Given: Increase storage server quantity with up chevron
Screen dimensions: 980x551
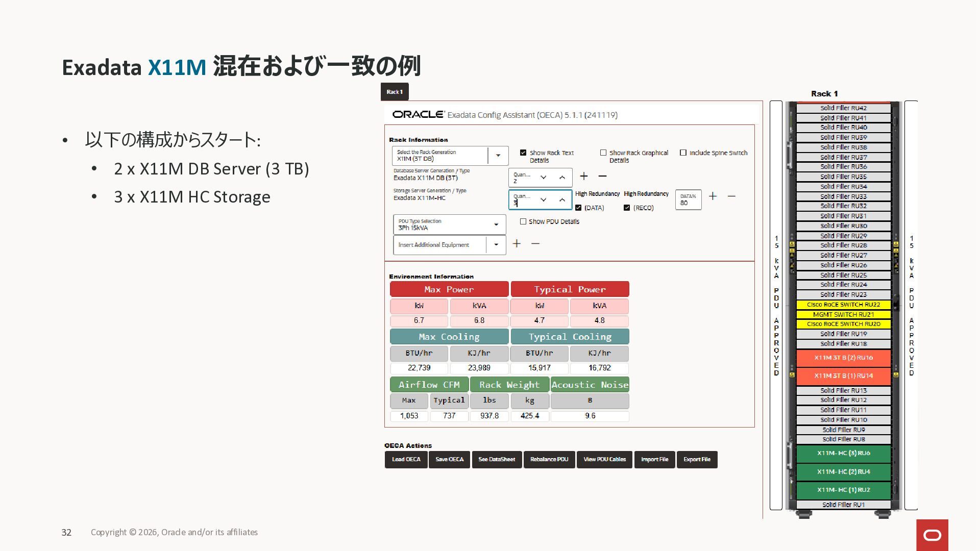Looking at the screenshot, I should 562,199.
